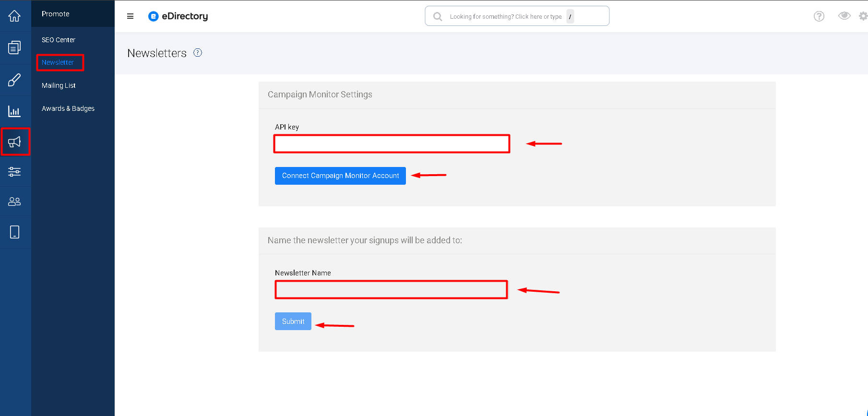Click the slash shortcut key badge
Viewport: 868px width, 416px height.
point(570,16)
